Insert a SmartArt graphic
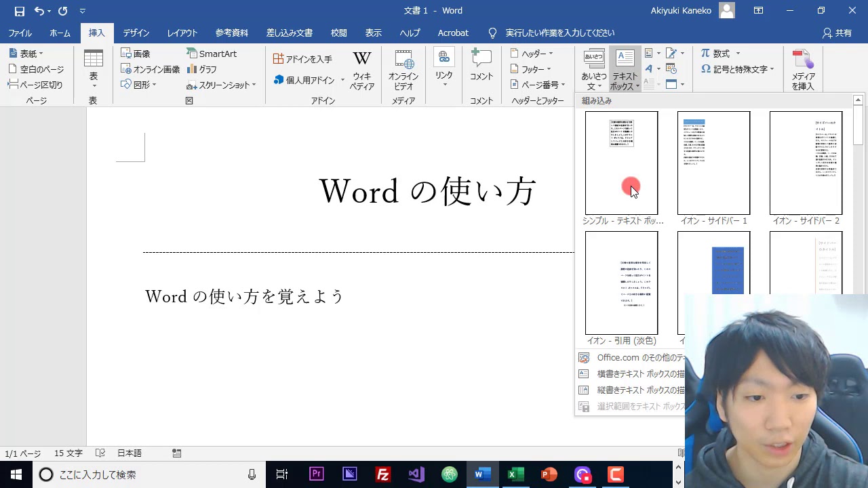The height and width of the screenshot is (488, 868). pyautogui.click(x=212, y=54)
